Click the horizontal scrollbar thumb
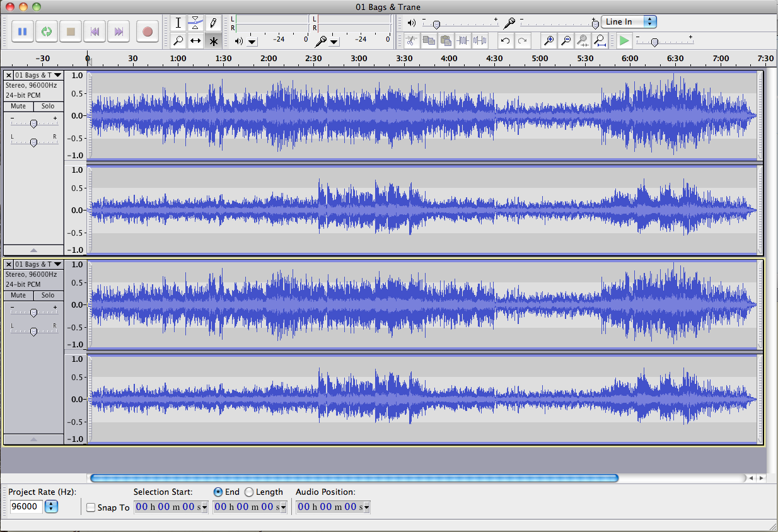778x532 pixels. click(354, 478)
